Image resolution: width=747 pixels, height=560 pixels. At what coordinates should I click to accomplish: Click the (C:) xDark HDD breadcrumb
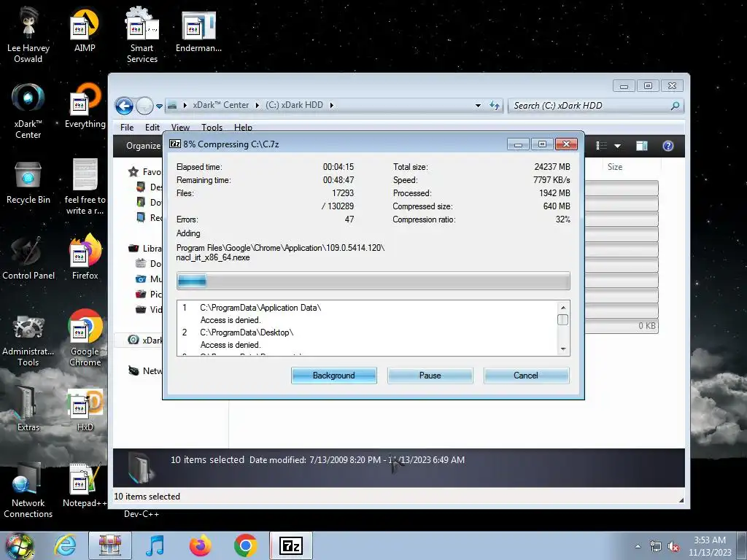pyautogui.click(x=294, y=105)
